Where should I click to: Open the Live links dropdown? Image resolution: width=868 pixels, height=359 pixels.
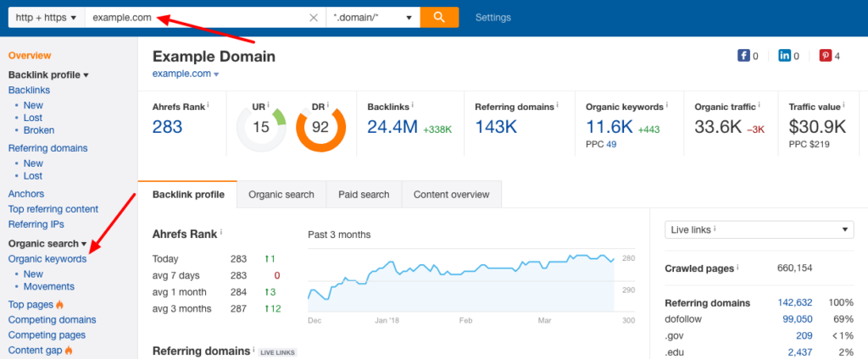[x=759, y=229]
